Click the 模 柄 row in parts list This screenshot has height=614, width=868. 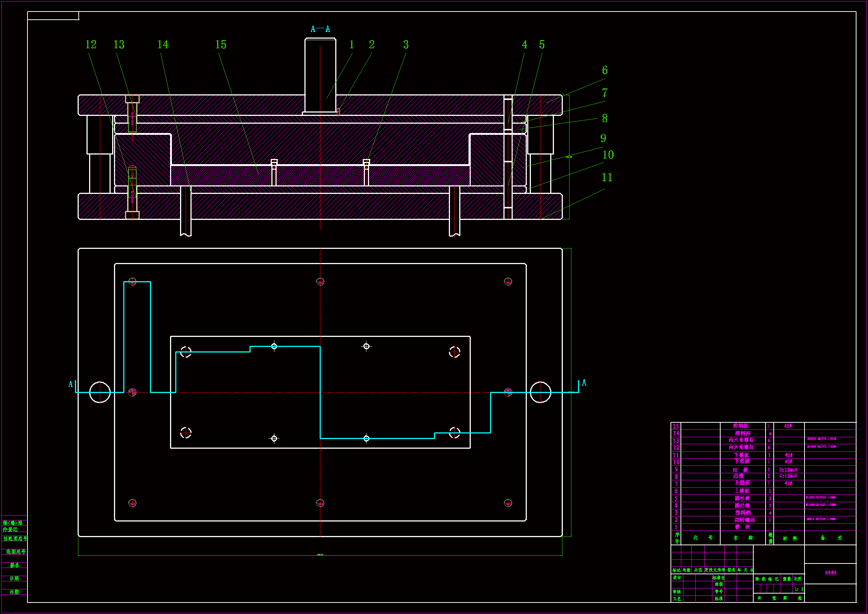742,527
